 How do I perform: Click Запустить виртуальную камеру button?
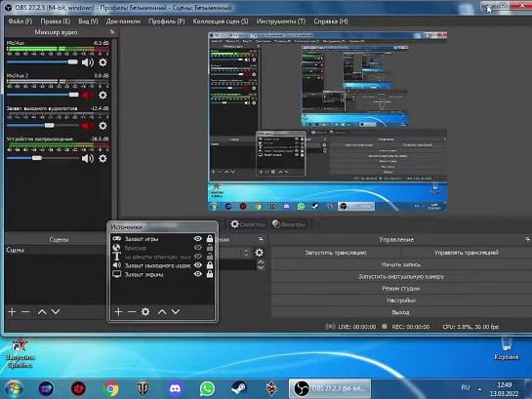pyautogui.click(x=401, y=277)
